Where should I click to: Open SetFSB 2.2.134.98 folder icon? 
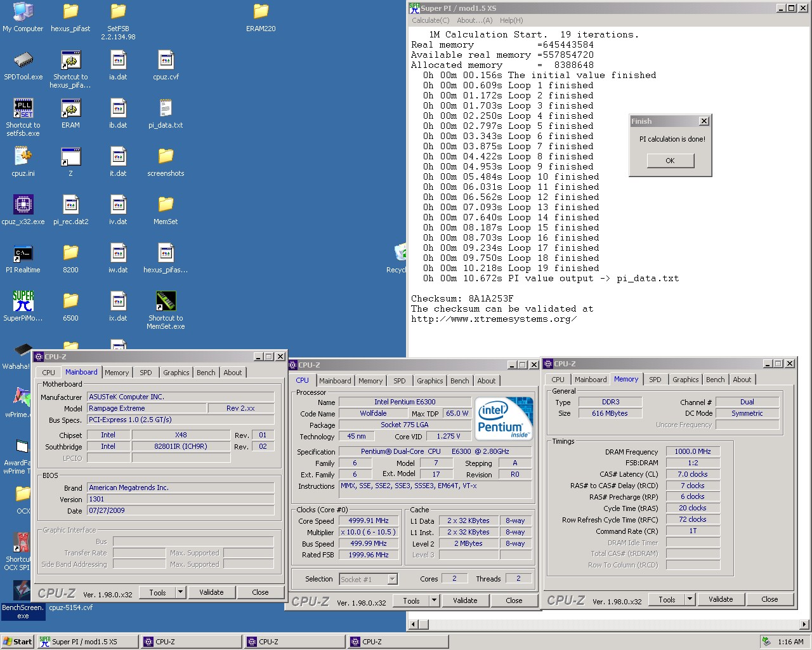tap(118, 22)
